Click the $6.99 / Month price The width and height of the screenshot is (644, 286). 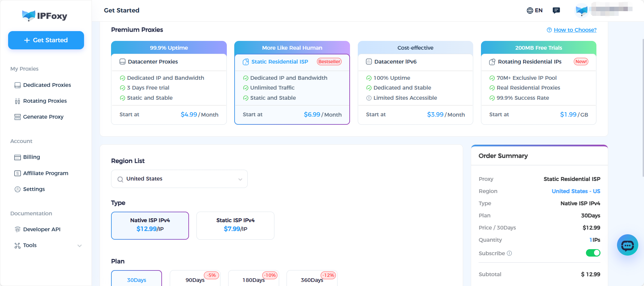tap(323, 115)
